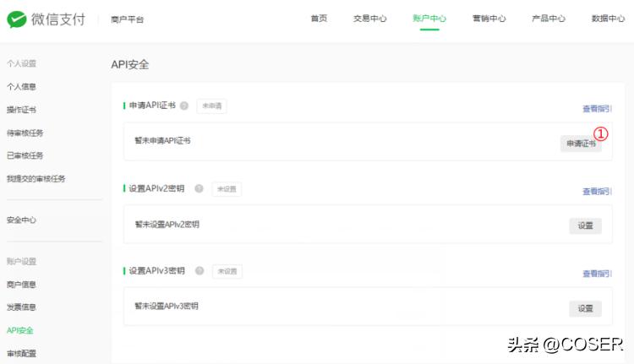
Task: Select 已审核任务 in sidebar
Action: click(25, 155)
